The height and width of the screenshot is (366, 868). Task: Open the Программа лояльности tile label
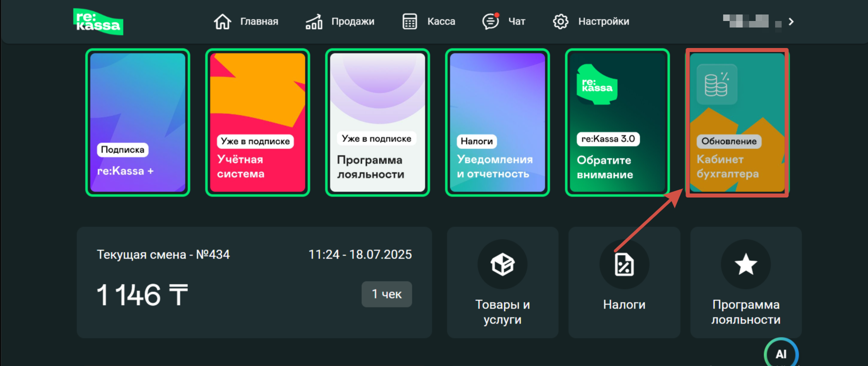(x=746, y=312)
